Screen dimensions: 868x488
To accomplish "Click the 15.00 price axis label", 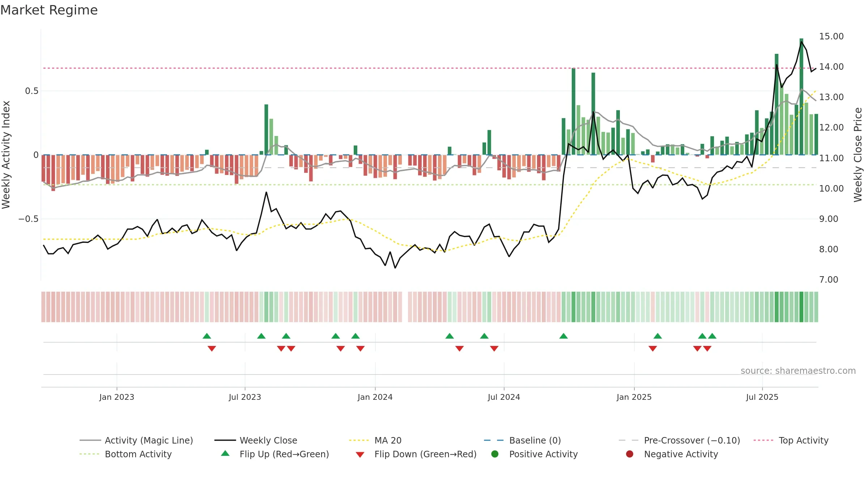I will (831, 36).
